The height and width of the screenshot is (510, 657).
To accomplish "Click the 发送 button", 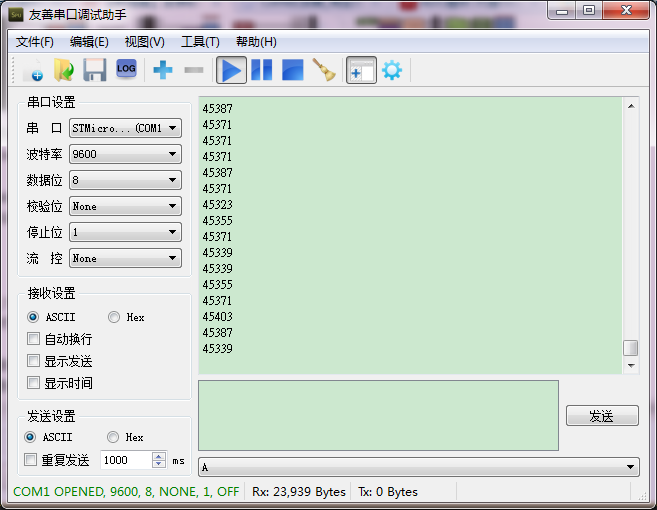I will tap(601, 415).
